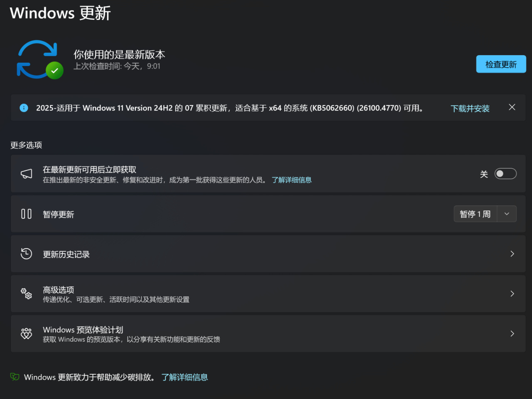Expand 更新历史记录 with its chevron
532x399 pixels.
tap(512, 254)
